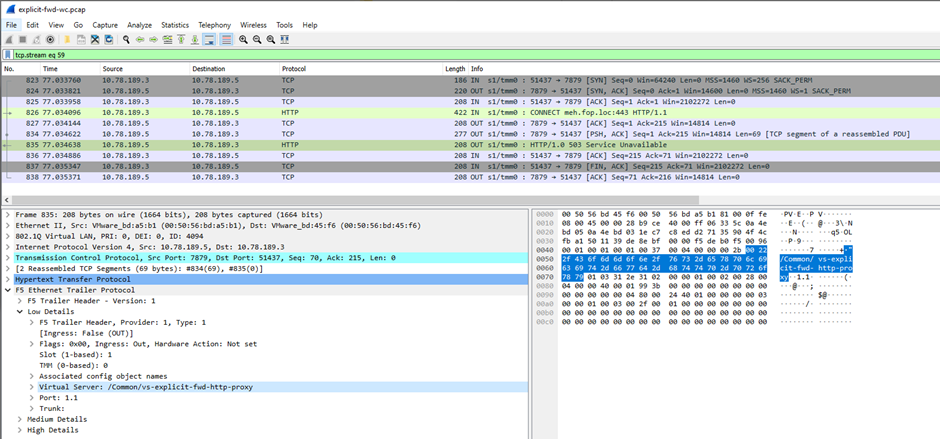The image size is (940, 439).
Task: Zoom in on packet text
Action: pos(243,39)
